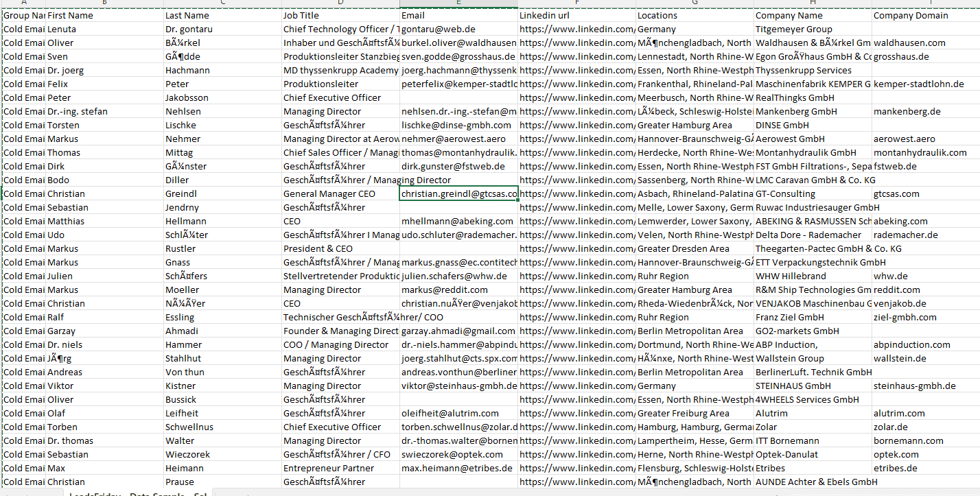The height and width of the screenshot is (496, 980).
Task: Select the "Greater Freiburg Area" cell
Action: (x=695, y=413)
